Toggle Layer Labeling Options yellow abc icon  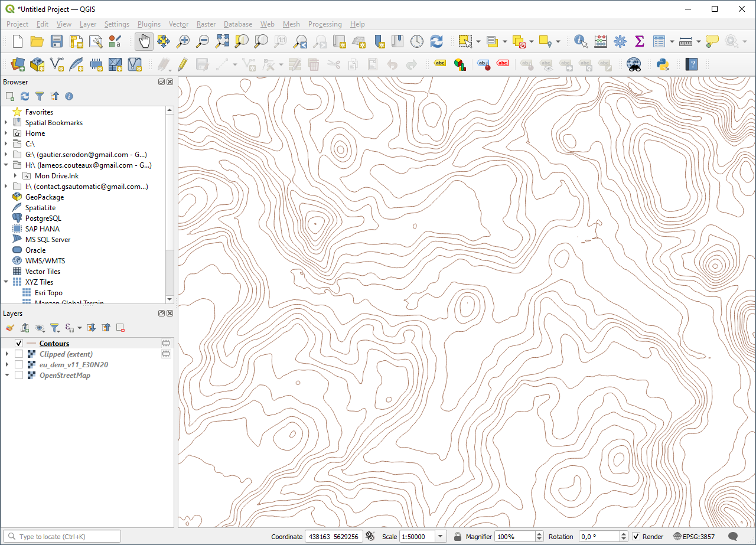tap(440, 64)
